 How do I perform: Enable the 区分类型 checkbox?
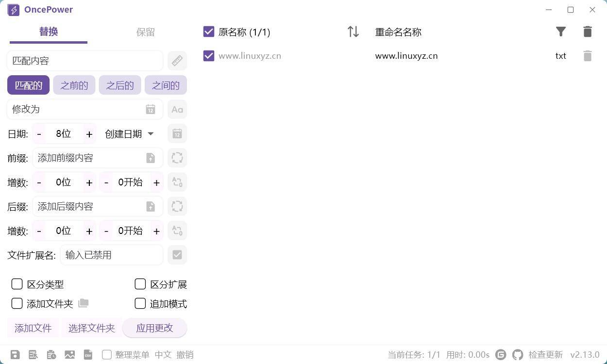(x=17, y=284)
